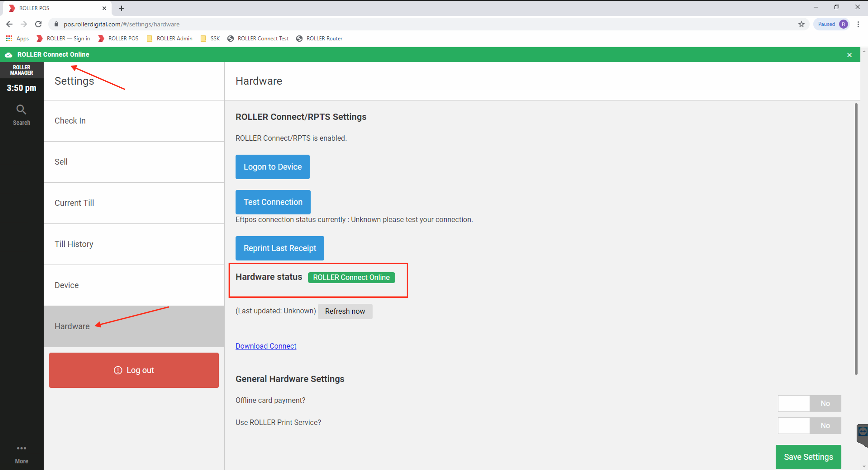The width and height of the screenshot is (868, 470).
Task: Select Hardware settings item
Action: pos(134,326)
